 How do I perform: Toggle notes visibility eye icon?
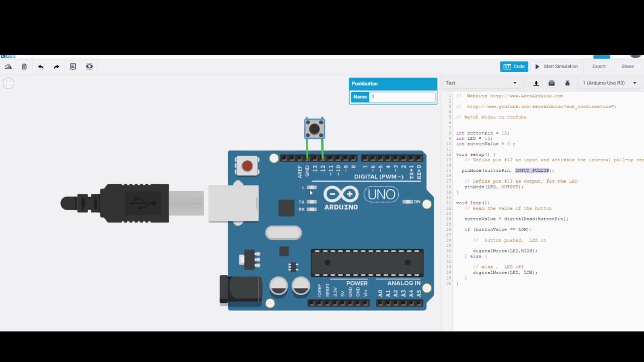click(x=89, y=67)
